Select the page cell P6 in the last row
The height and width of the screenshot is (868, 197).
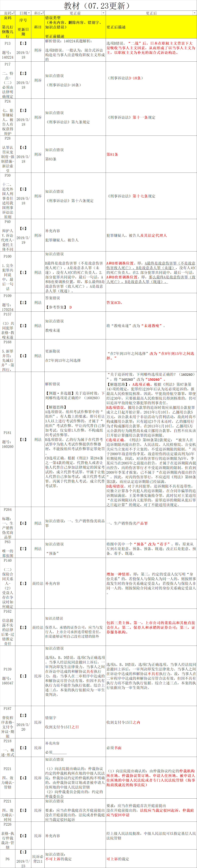[8, 859]
